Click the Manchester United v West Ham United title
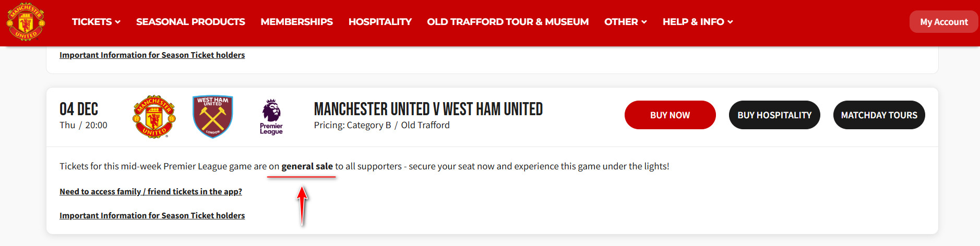Screen dimensions: 980x246 click(428, 109)
